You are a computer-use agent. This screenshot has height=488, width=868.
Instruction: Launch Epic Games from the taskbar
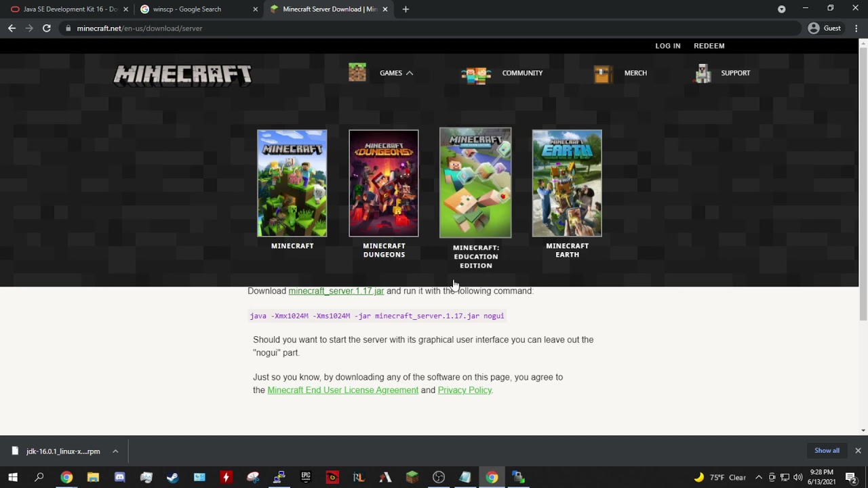[x=306, y=477]
